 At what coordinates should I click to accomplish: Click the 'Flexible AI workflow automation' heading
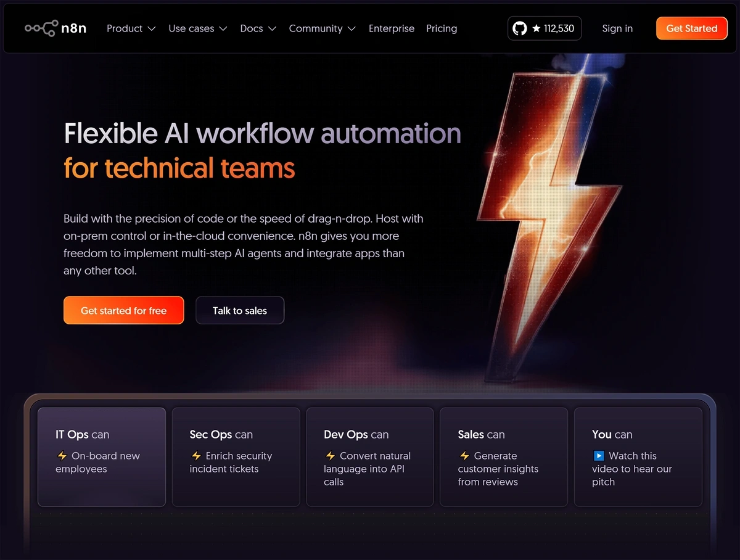pyautogui.click(x=263, y=133)
